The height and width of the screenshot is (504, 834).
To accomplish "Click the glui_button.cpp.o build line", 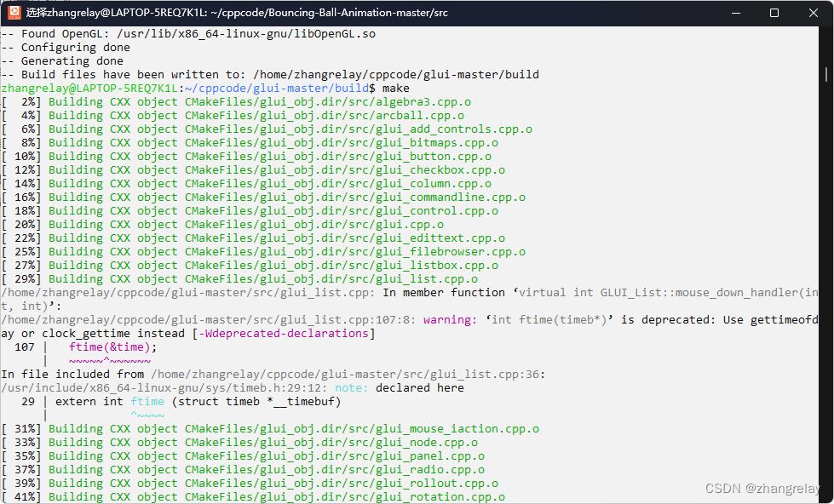I will tap(246, 157).
